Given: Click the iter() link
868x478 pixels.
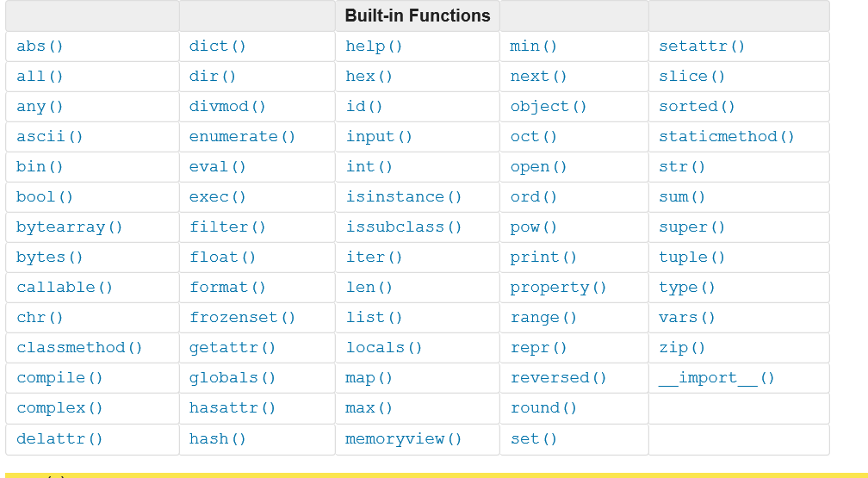Looking at the screenshot, I should [375, 257].
